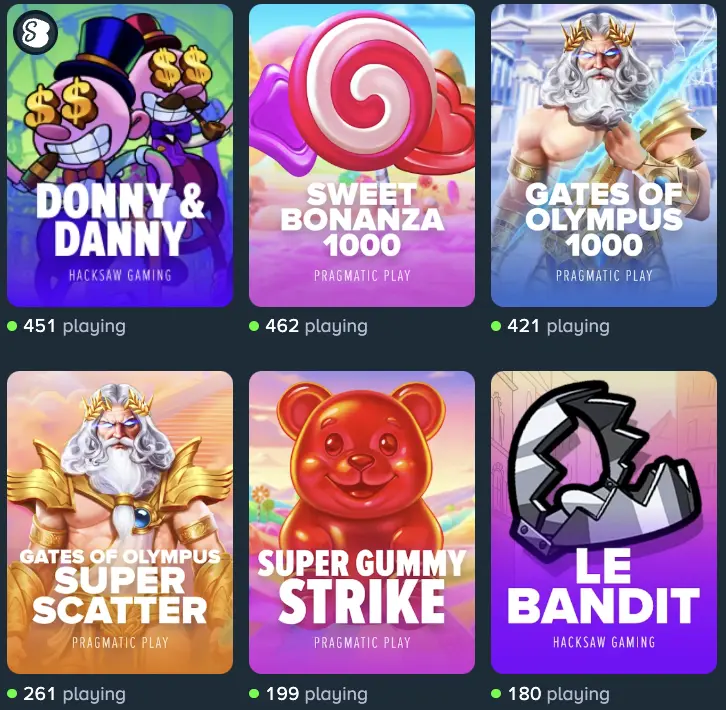
Task: Click the 180 playing counter
Action: click(551, 694)
